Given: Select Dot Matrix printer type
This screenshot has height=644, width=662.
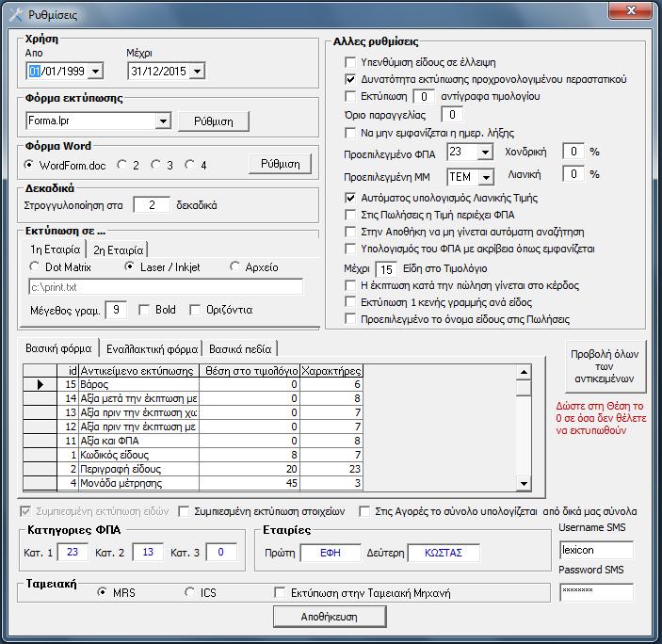Looking at the screenshot, I should [34, 266].
